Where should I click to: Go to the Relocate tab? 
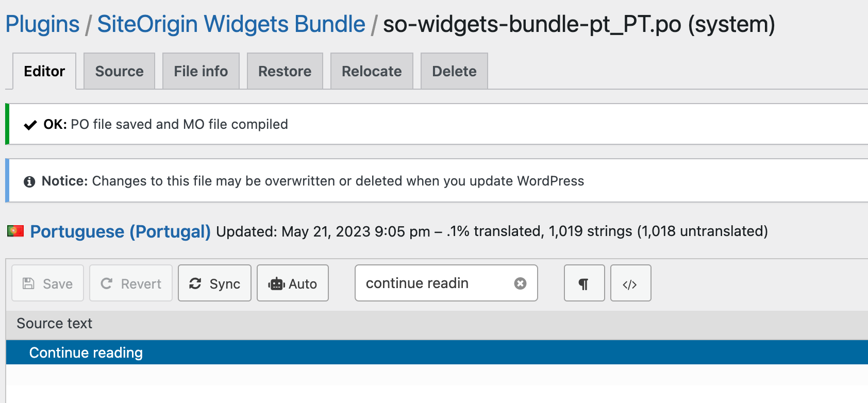pos(372,71)
